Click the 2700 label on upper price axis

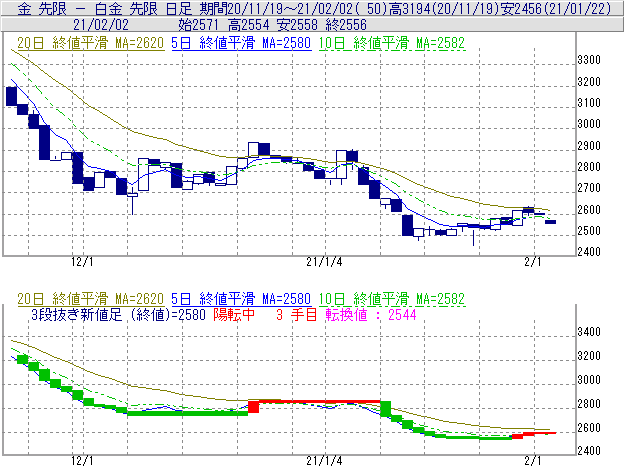[589, 188]
